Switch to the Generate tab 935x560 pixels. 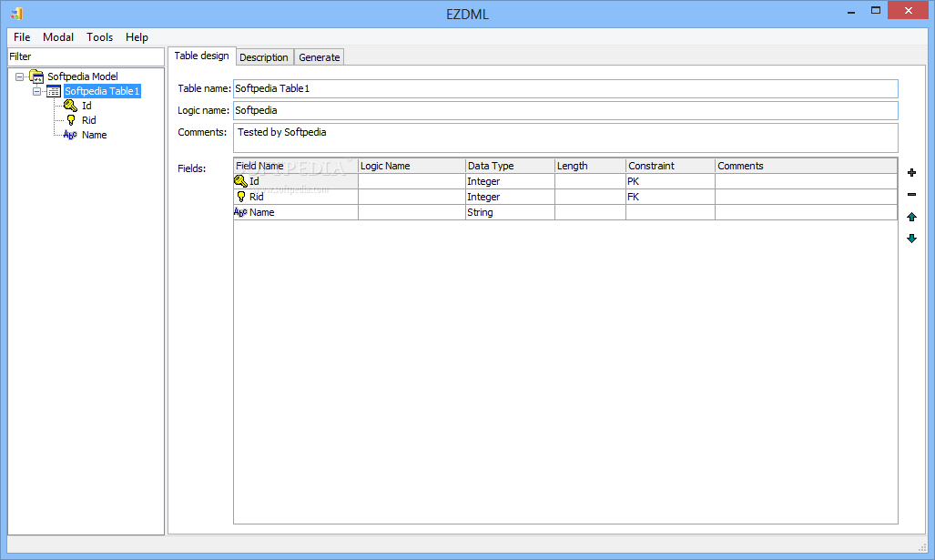(x=319, y=57)
